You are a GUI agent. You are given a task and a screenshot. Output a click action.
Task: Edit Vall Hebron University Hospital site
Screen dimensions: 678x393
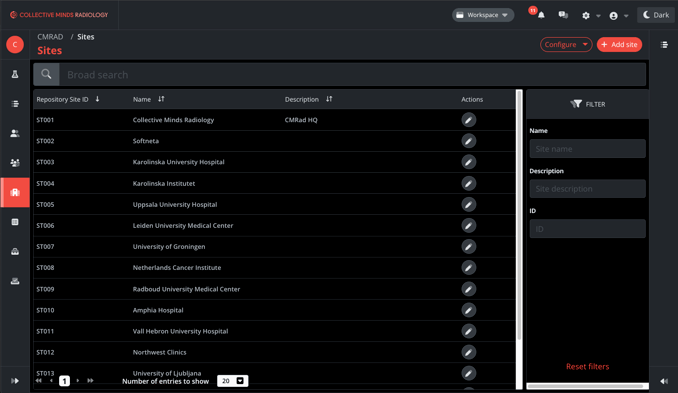(468, 331)
